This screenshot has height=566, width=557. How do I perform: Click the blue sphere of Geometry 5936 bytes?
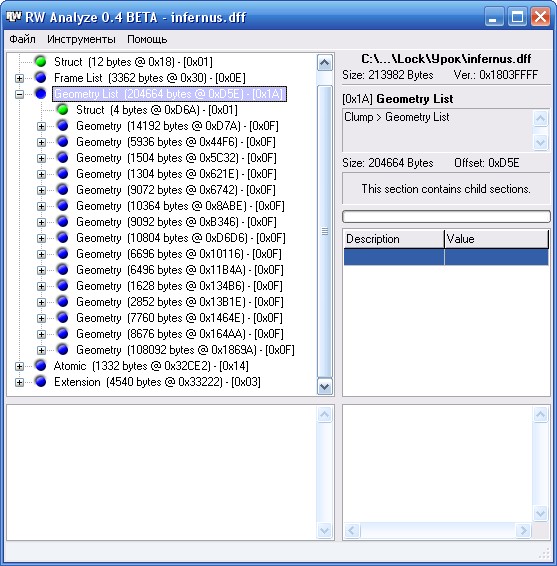click(x=63, y=142)
